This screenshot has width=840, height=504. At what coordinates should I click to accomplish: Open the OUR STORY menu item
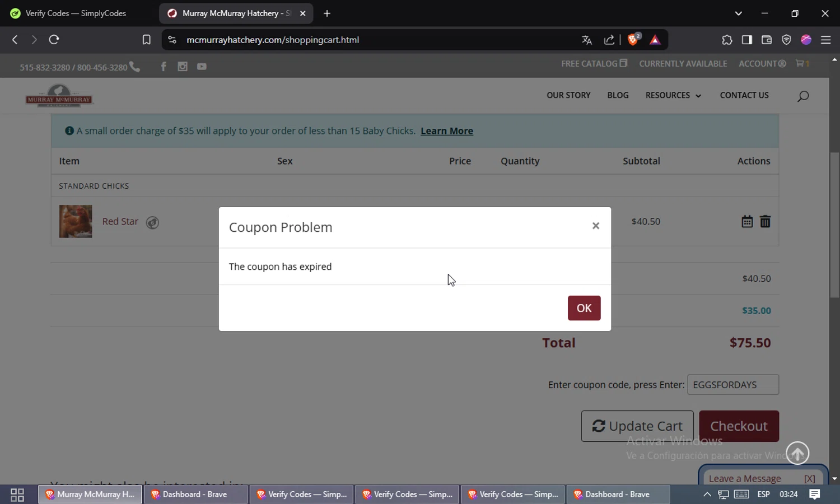568,95
